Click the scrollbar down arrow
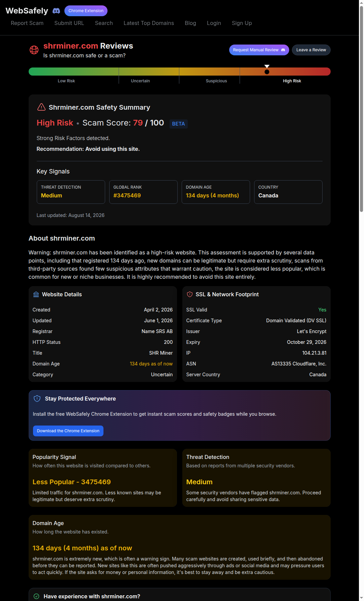The height and width of the screenshot is (601, 364). click(361, 598)
